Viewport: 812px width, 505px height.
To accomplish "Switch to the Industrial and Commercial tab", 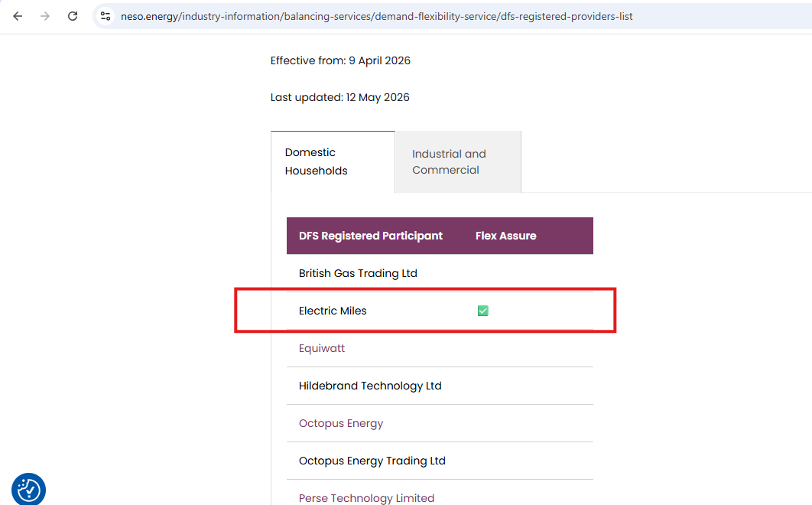I will pos(458,161).
